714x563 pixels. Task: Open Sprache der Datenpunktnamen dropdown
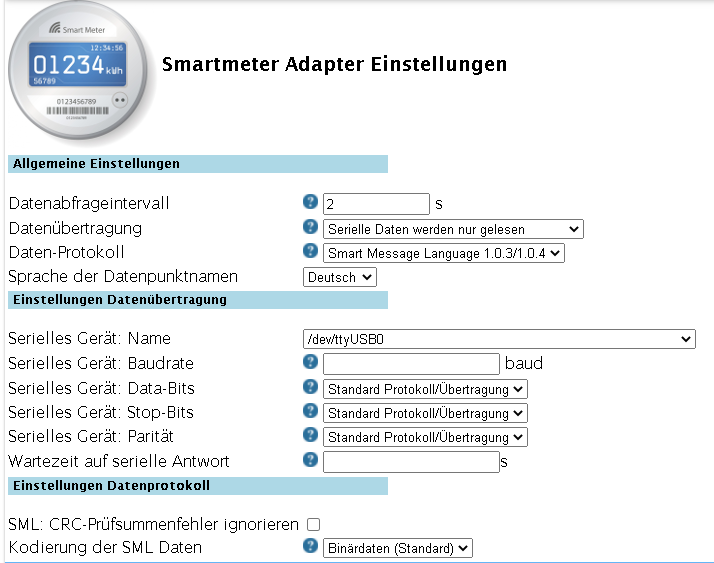(x=340, y=277)
